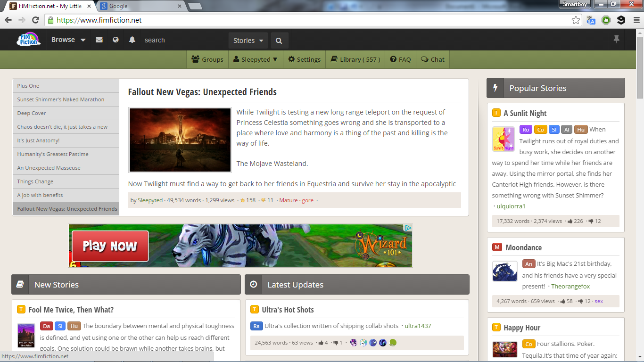Click the Smartboy Chrome profile button
The width and height of the screenshot is (644, 362).
[575, 4]
